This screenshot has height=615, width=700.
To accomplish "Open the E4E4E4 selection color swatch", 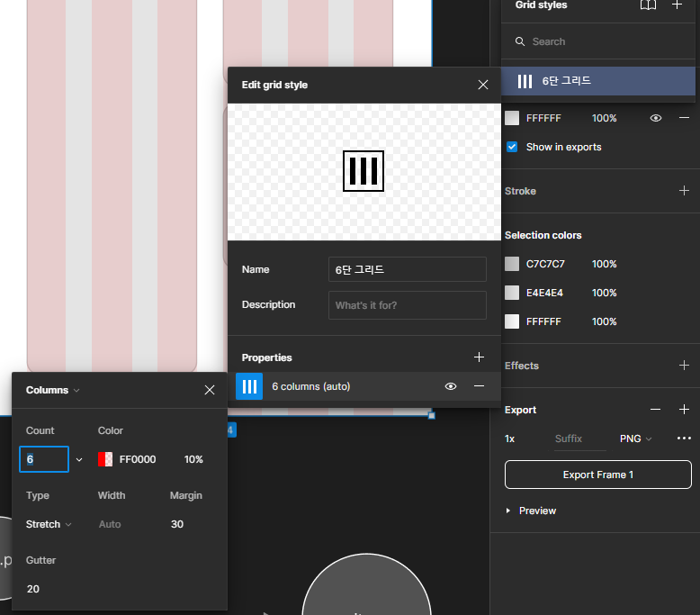I will (x=512, y=293).
